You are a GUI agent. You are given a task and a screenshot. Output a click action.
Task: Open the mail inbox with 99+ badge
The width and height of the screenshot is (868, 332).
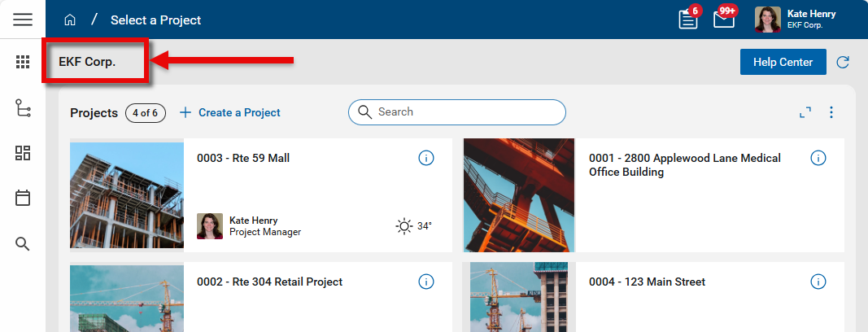724,20
